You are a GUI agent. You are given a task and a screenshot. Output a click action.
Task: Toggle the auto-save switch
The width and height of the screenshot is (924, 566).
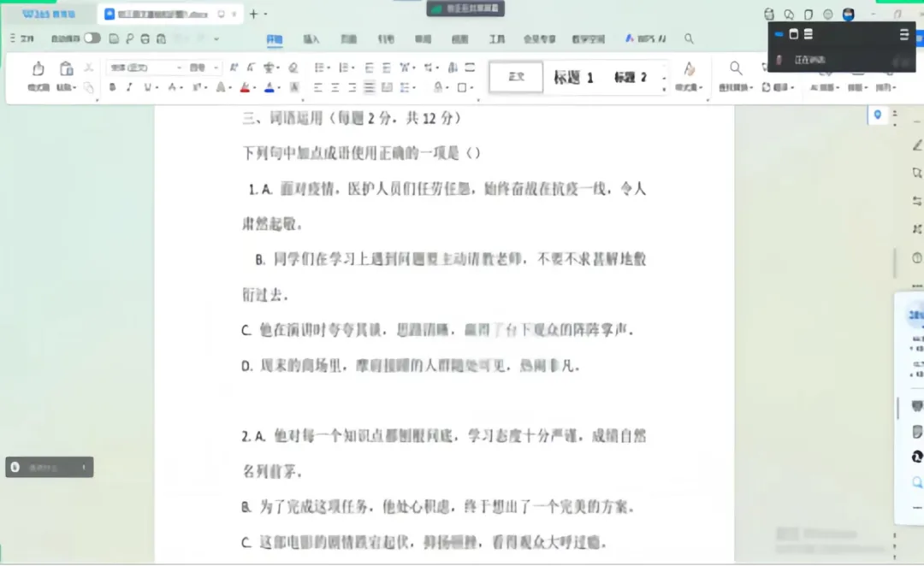[x=92, y=38]
